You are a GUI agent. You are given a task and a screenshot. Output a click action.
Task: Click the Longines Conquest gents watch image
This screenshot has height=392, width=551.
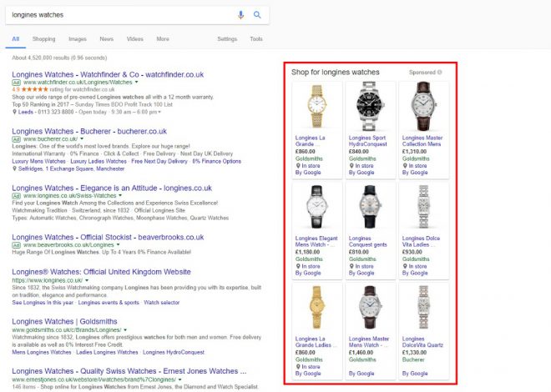point(371,207)
